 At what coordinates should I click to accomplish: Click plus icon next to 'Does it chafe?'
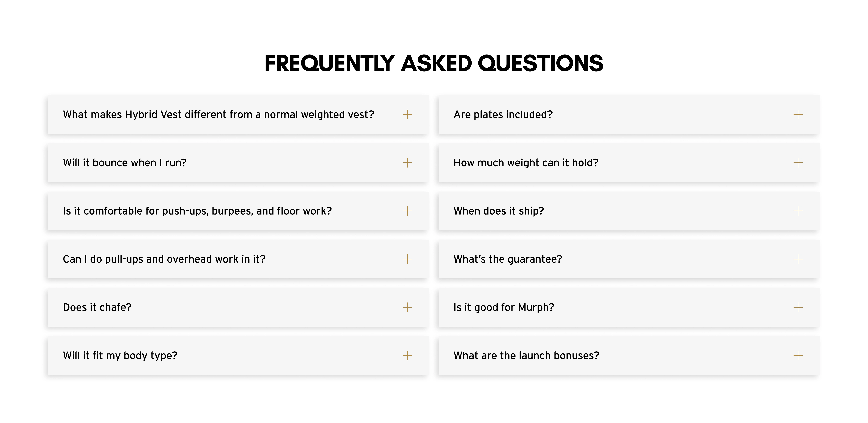point(407,307)
